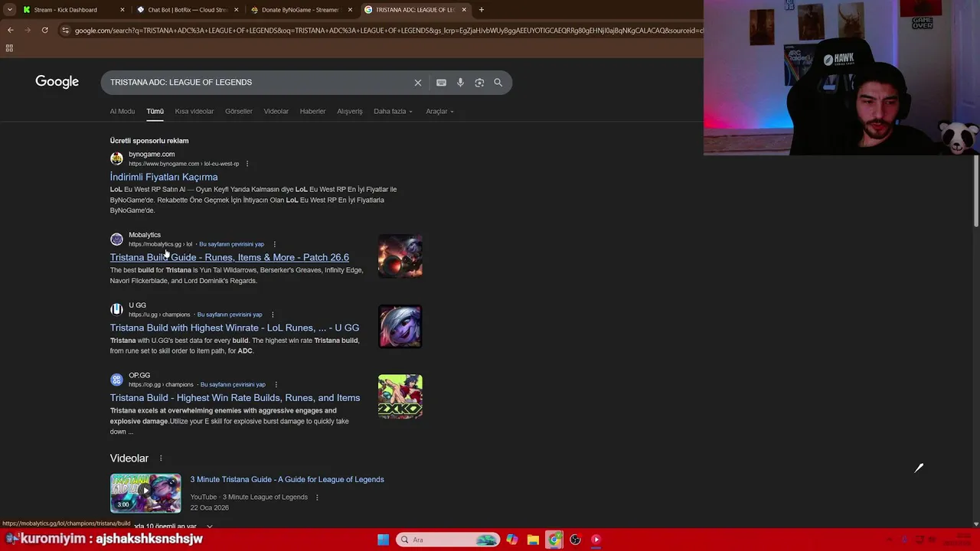Open the three-dot menu for OP.GG result
The image size is (980, 551).
click(276, 385)
